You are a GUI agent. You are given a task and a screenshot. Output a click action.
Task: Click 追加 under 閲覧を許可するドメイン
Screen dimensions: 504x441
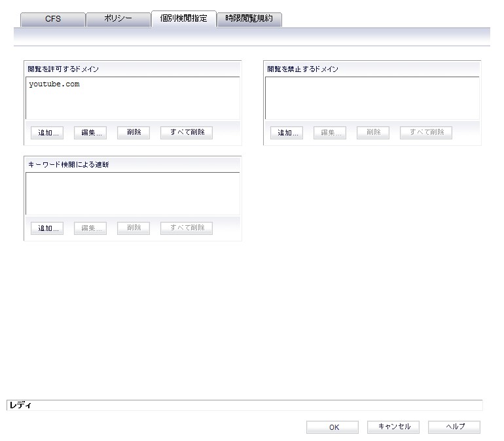(x=47, y=133)
